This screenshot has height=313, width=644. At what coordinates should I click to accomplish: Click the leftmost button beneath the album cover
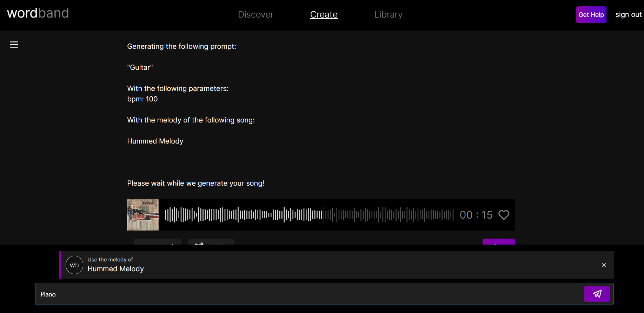click(157, 242)
